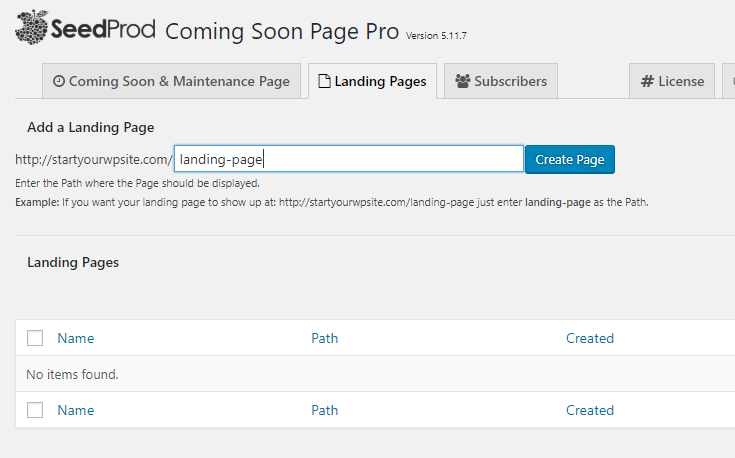This screenshot has height=458, width=735.
Task: Click the 'No items found.' text
Action: (72, 375)
